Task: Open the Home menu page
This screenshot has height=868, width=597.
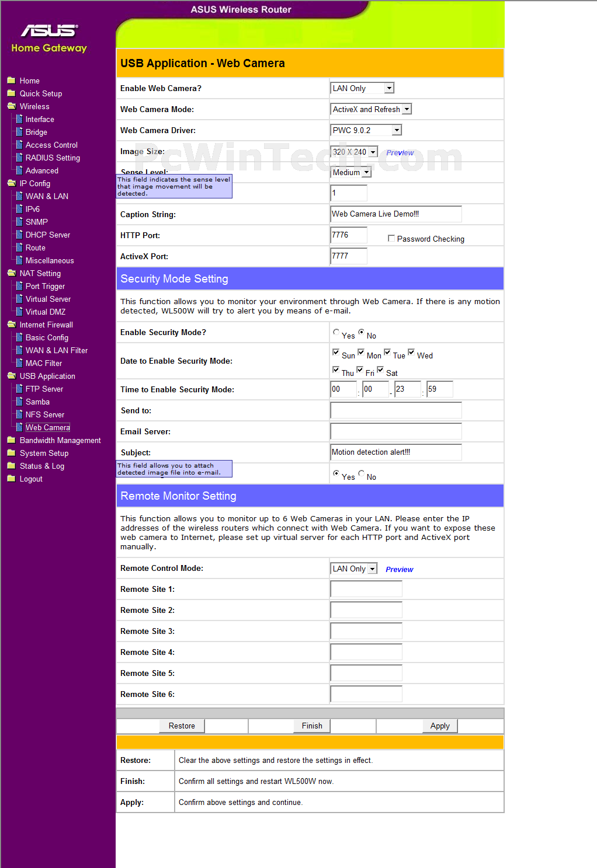Action: [x=30, y=81]
